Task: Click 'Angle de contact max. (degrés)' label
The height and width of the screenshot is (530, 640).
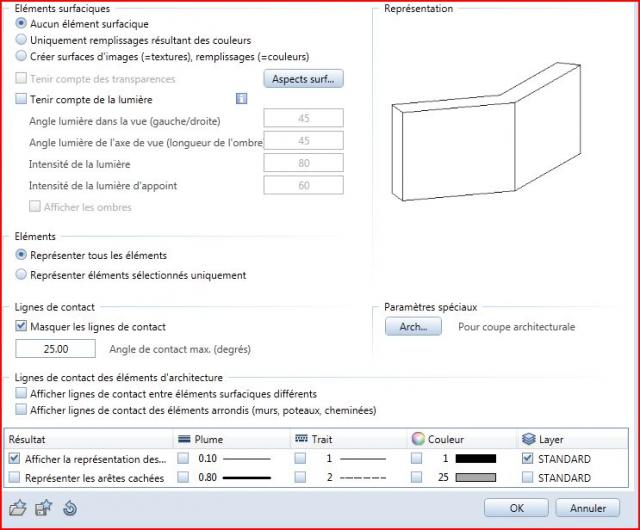Action: point(180,349)
